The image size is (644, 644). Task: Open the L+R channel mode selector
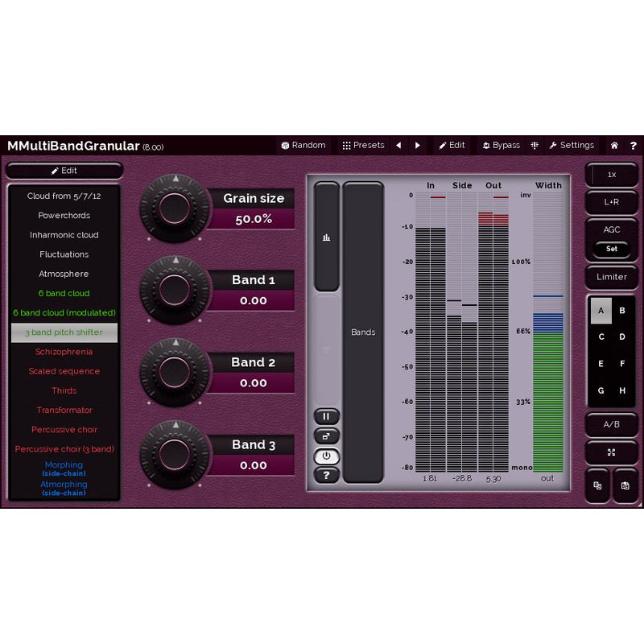click(612, 202)
